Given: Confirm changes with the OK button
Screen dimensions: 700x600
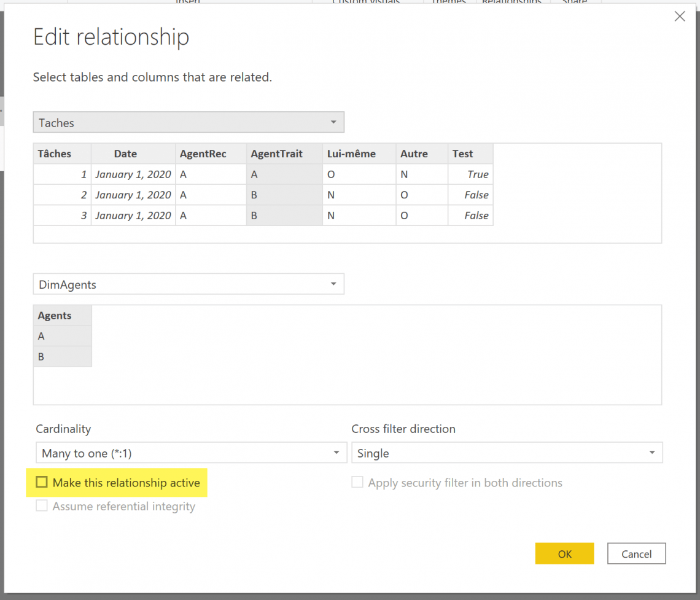Looking at the screenshot, I should 564,553.
